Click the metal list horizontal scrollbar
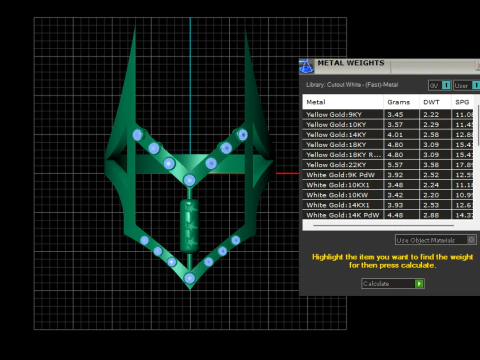The image size is (480, 360). pos(383,226)
